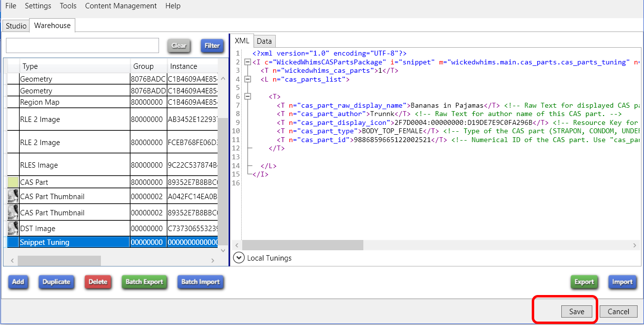The image size is (644, 325).
Task: Switch to the Studio tab
Action: (x=16, y=26)
